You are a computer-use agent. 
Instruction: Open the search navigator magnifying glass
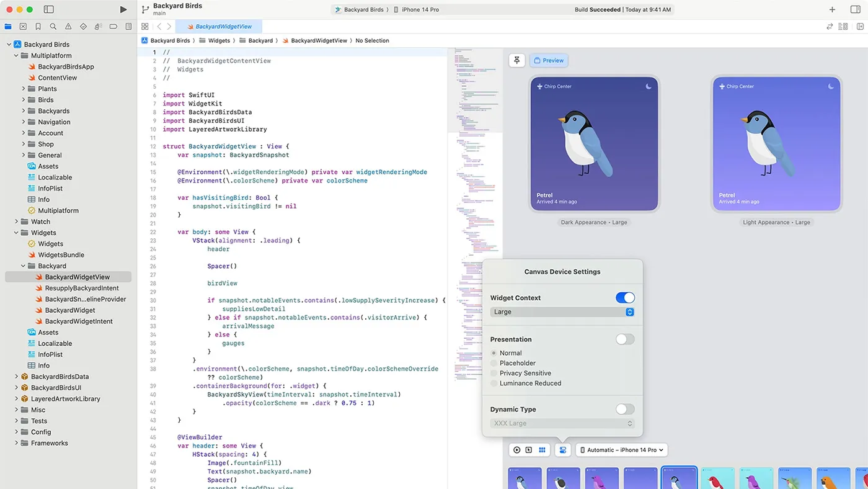tap(53, 26)
